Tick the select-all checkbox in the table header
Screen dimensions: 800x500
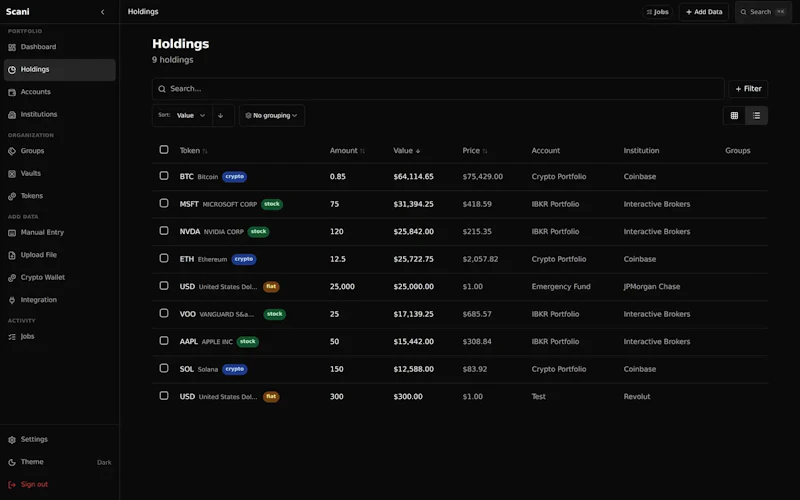pyautogui.click(x=164, y=149)
